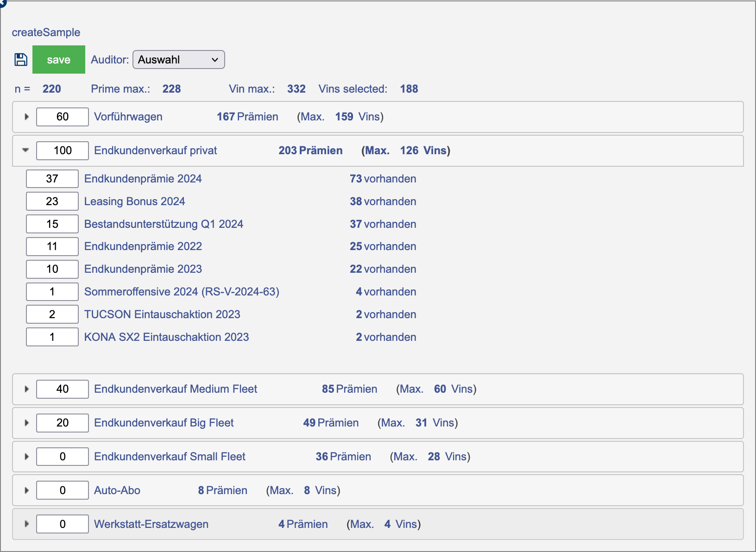Viewport: 756px width, 552px height.
Task: Expand the Vorführwagen category
Action: pos(26,117)
